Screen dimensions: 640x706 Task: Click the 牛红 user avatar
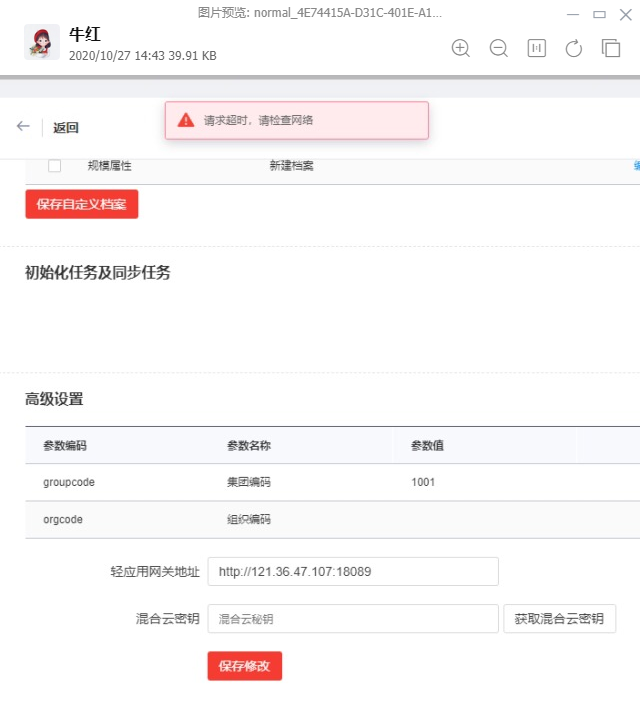click(42, 43)
